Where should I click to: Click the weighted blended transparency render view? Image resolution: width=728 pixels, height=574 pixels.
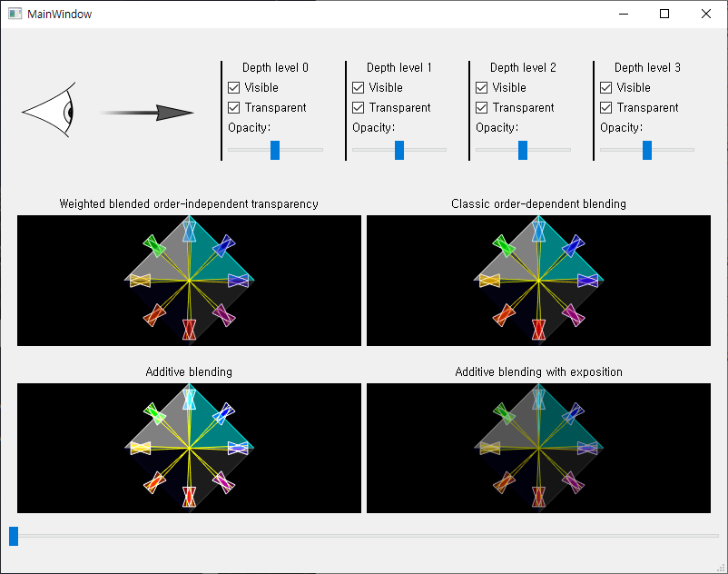coord(189,281)
